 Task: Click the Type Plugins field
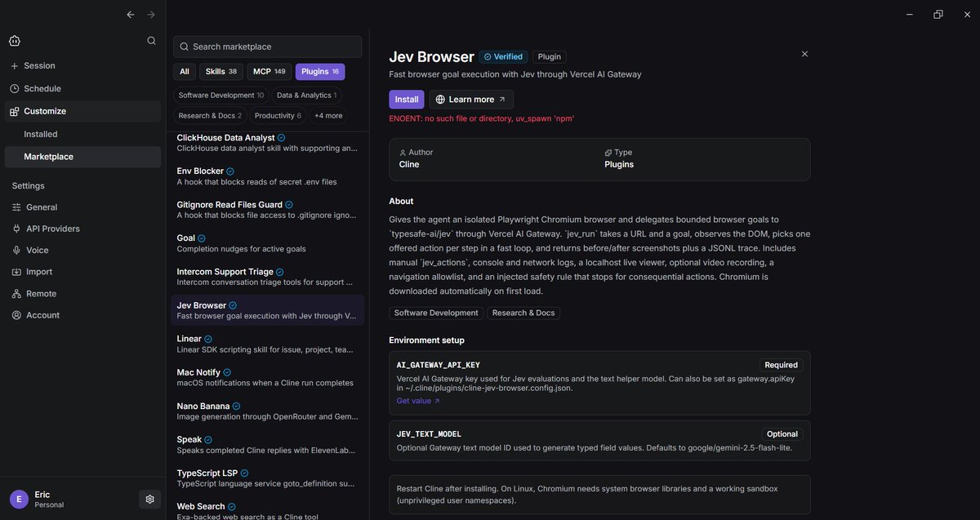coord(619,159)
